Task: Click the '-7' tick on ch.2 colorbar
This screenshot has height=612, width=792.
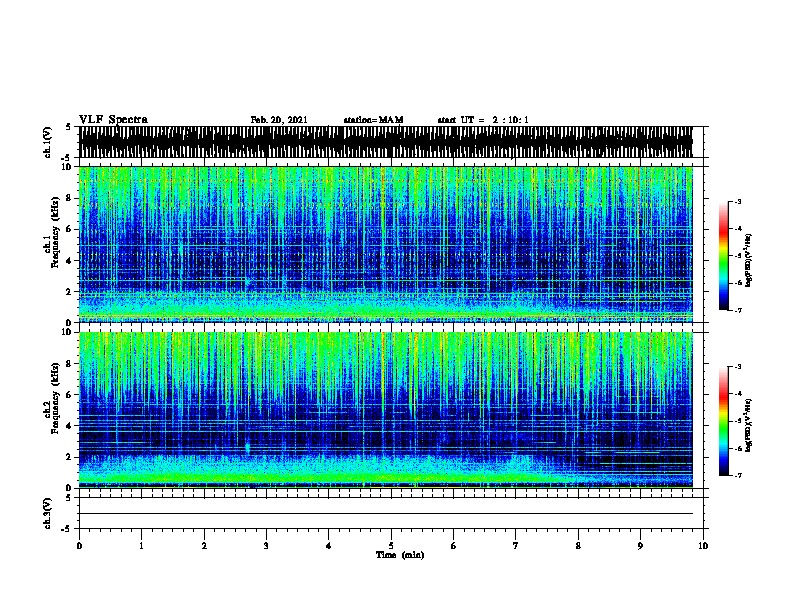Action: click(x=738, y=476)
